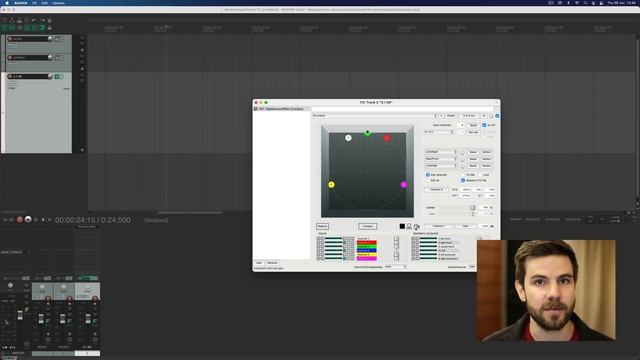Click the yellow puck in the panner

pyautogui.click(x=331, y=184)
